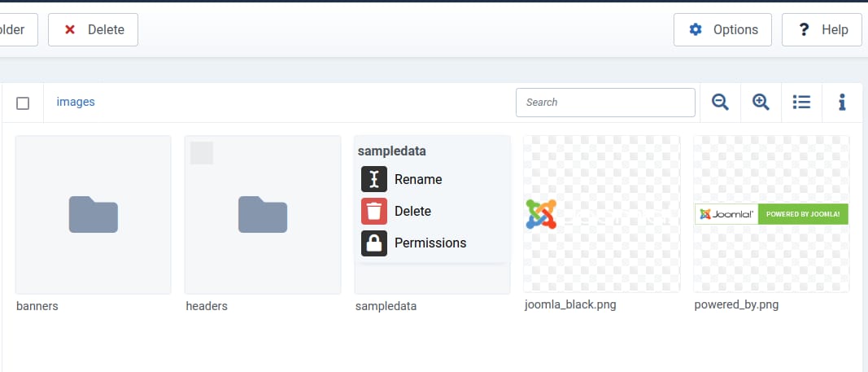Click the zoom out magnifier icon
Screen dimensions: 868x372
point(720,103)
